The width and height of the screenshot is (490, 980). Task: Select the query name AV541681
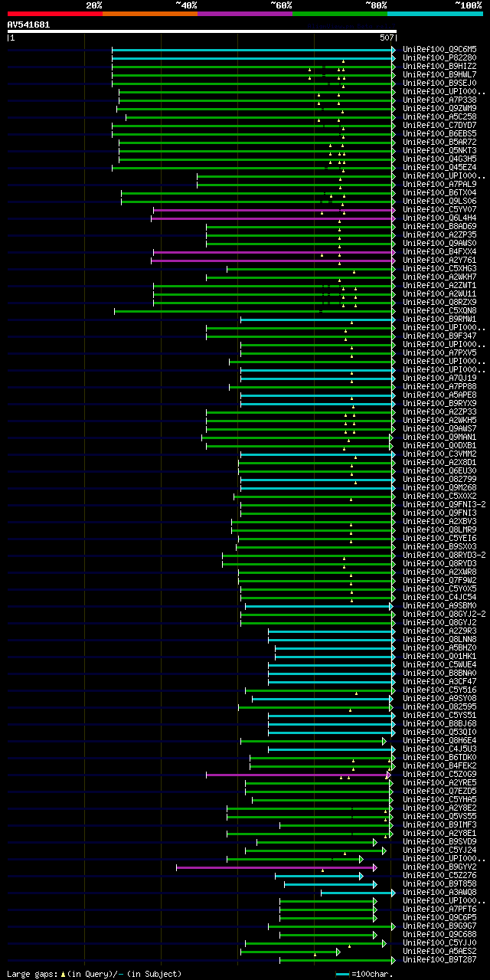click(28, 25)
